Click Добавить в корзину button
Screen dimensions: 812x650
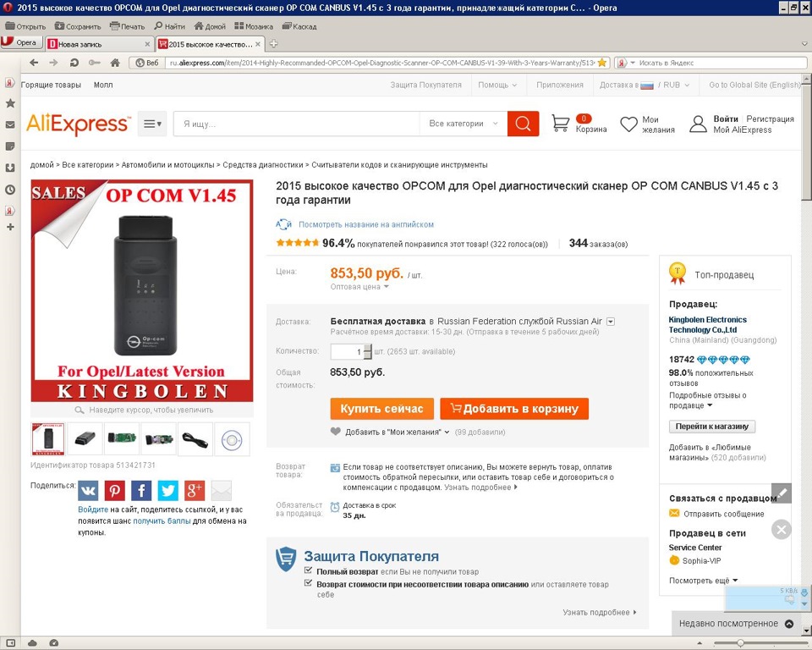click(514, 409)
